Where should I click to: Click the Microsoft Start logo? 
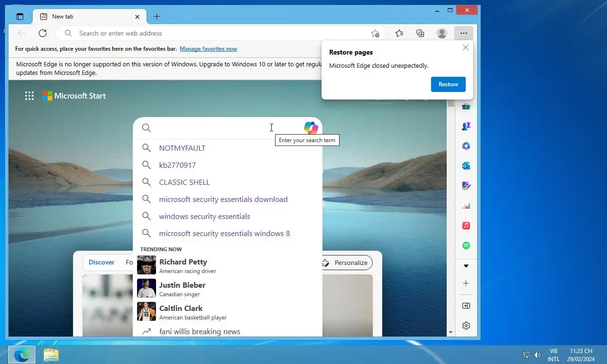click(x=74, y=96)
